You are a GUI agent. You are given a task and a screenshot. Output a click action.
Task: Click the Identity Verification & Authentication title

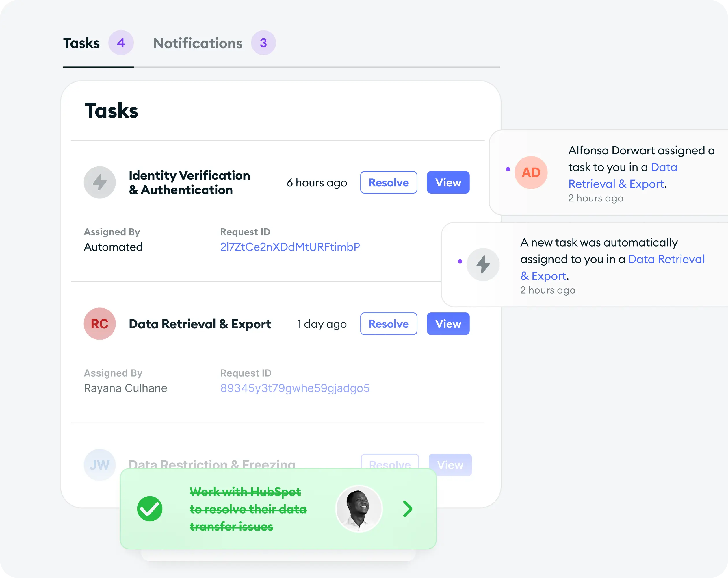[x=190, y=182]
